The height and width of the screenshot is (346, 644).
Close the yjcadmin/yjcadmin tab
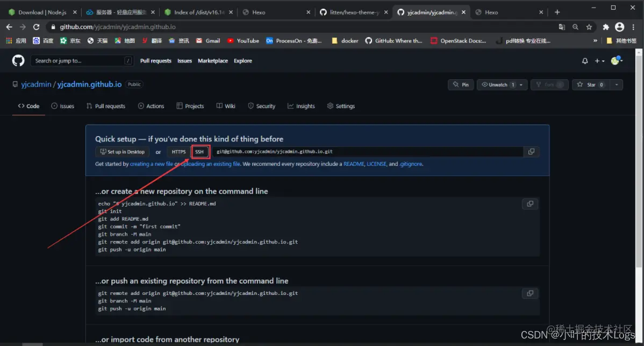pos(463,12)
